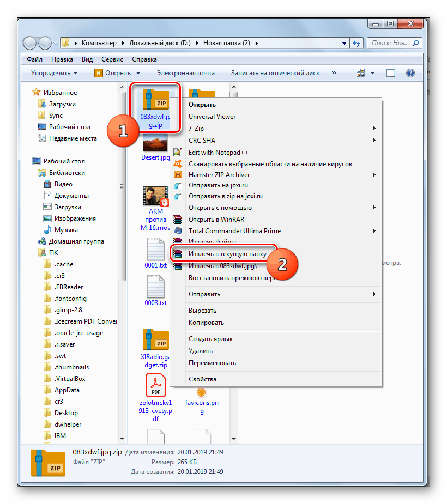This screenshot has height=504, width=447.
Task: Click in the search field Поиск
Action: [390, 43]
